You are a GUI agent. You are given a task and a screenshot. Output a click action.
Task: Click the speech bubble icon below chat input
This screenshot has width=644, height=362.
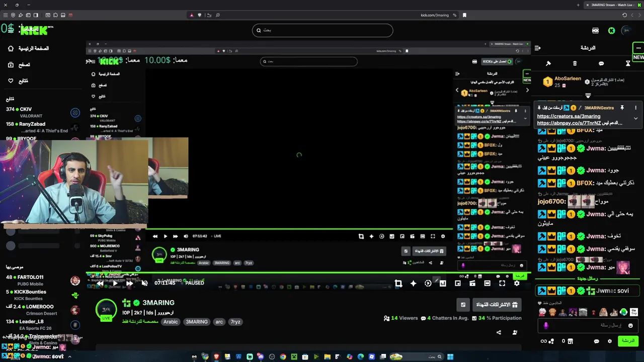(597, 341)
